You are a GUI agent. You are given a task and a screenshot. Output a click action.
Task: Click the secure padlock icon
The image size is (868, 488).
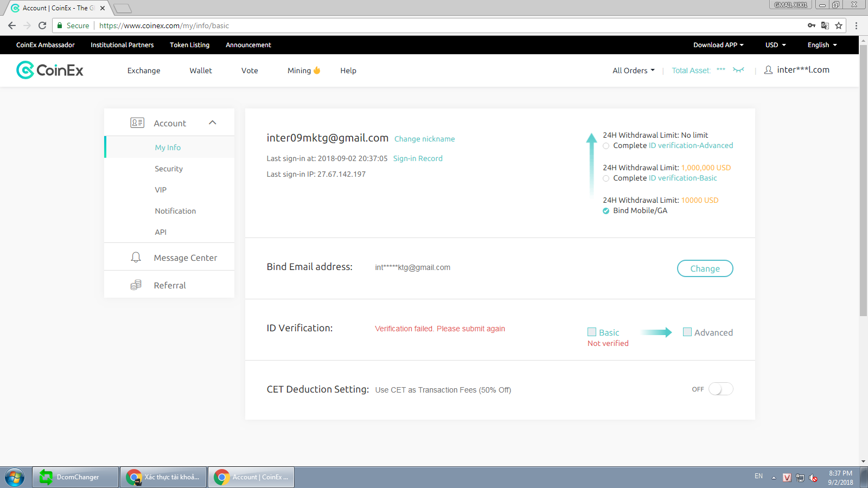60,25
